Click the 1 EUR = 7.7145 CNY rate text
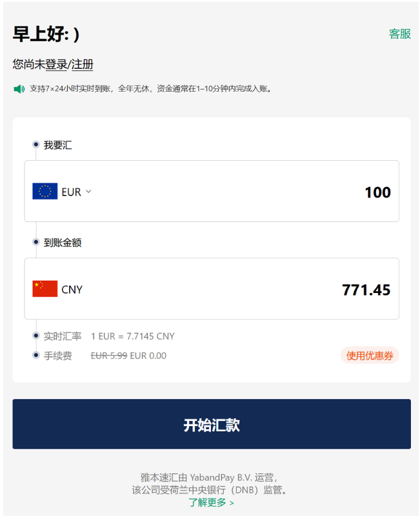Viewport: 420px width, 519px height. pyautogui.click(x=133, y=336)
